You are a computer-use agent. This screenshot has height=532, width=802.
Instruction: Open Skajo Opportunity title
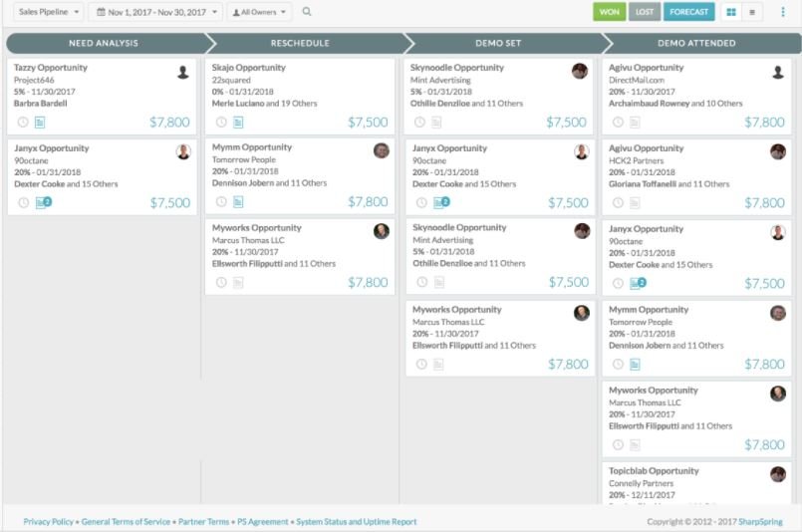tap(249, 68)
